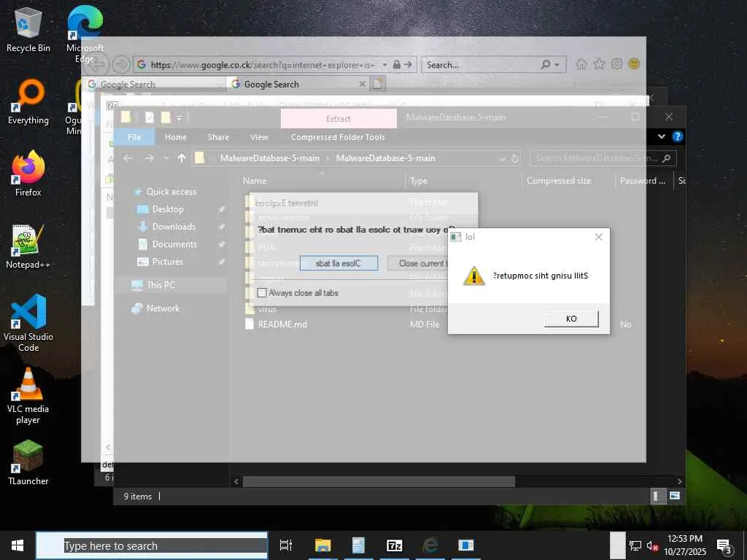Screen dimensions: 747x560
Task: Select the Extract contextual tab
Action: coord(338,119)
